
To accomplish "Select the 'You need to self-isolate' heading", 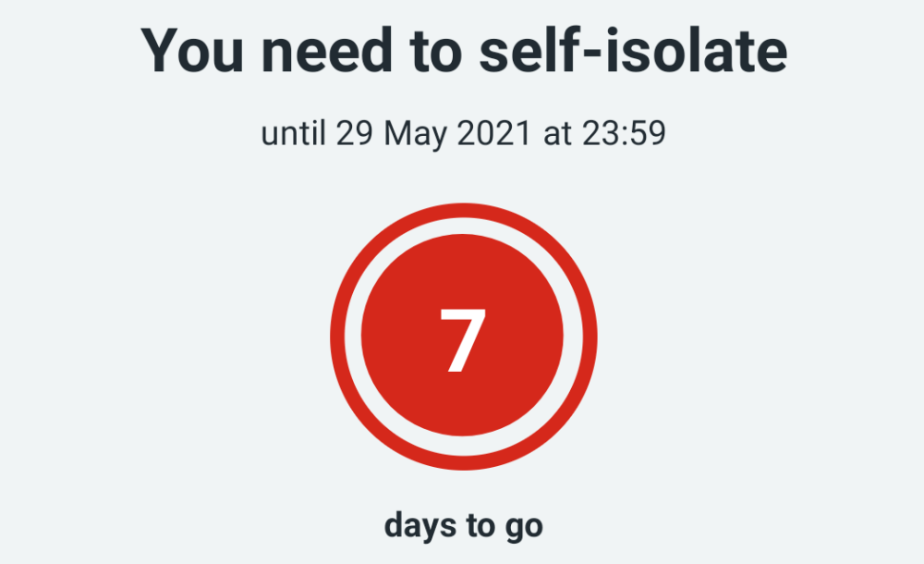I will point(463,51).
